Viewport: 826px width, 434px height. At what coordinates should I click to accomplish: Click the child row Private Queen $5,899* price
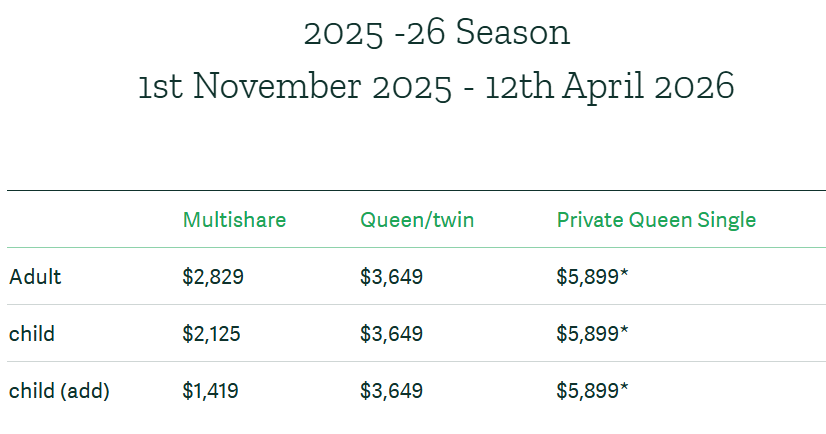click(592, 333)
